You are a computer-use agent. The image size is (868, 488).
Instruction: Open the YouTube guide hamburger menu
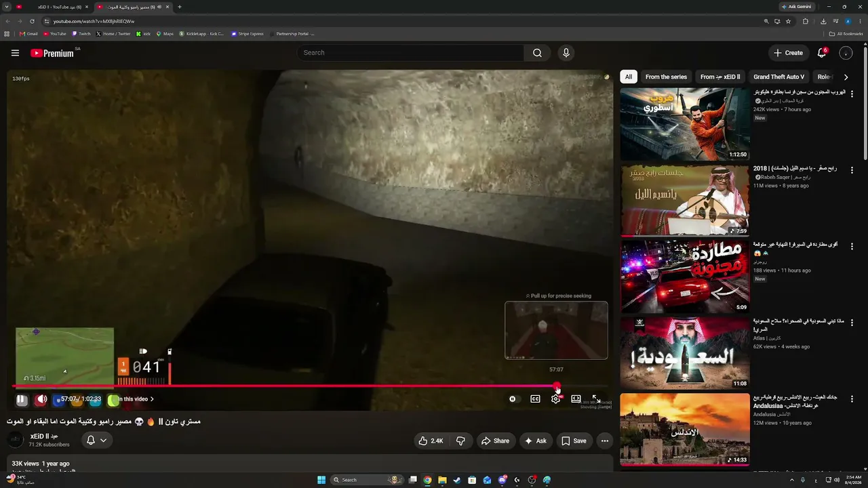click(x=15, y=53)
